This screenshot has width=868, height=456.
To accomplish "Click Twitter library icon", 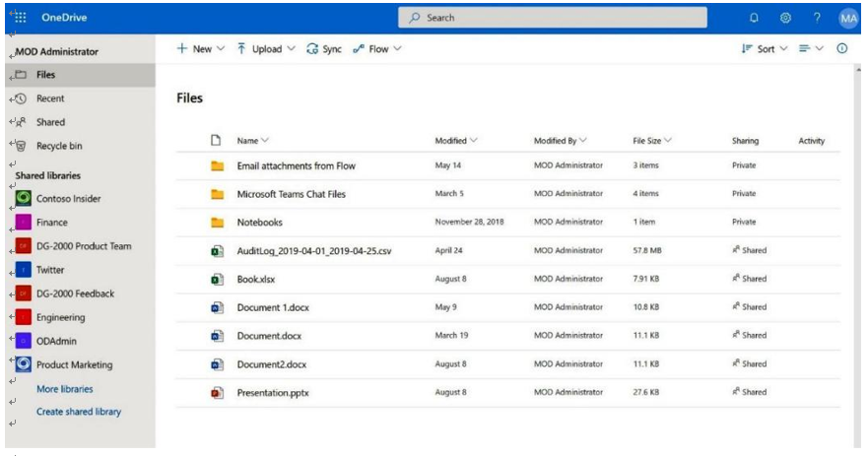I will tap(24, 270).
